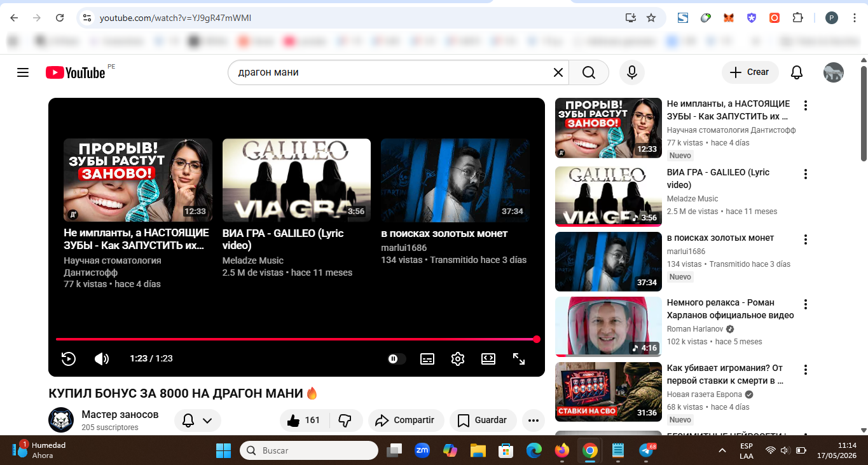Open Немного релакса sidebar video thumbnail

[x=609, y=327]
